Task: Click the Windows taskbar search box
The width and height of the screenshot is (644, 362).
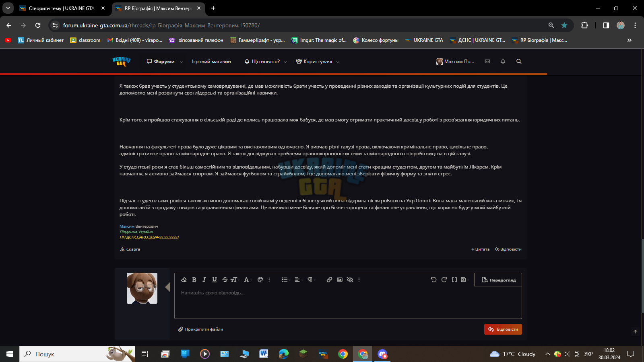Action: 77,354
